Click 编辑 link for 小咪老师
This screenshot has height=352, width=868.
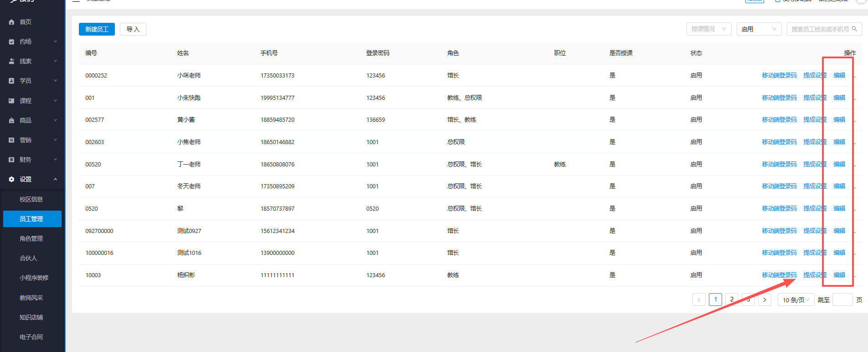coord(839,75)
